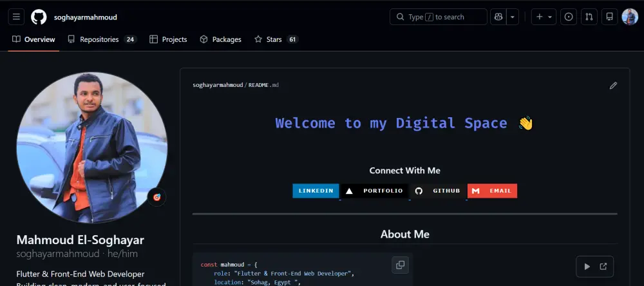Click the 'Connect With Me' heading
644x286 pixels.
click(404, 170)
